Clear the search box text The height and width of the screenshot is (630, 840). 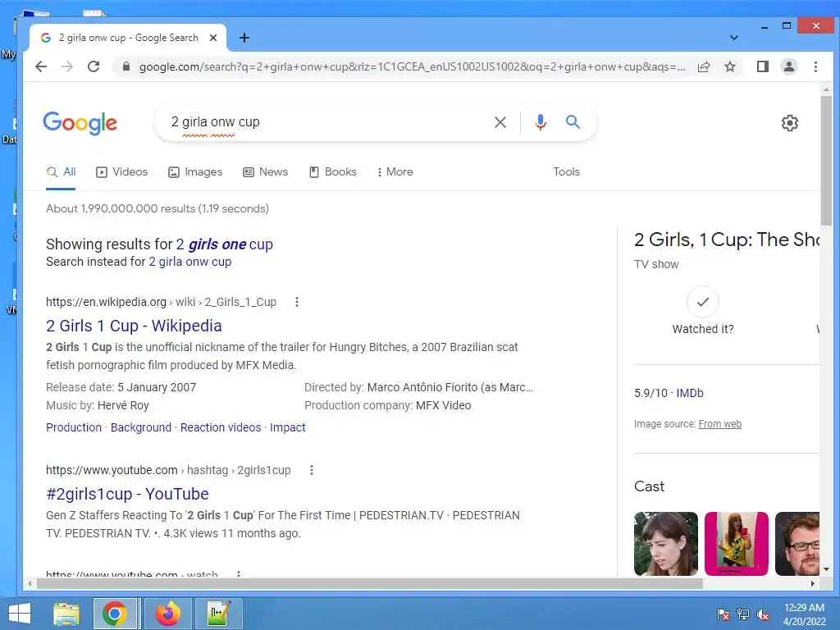(x=500, y=122)
